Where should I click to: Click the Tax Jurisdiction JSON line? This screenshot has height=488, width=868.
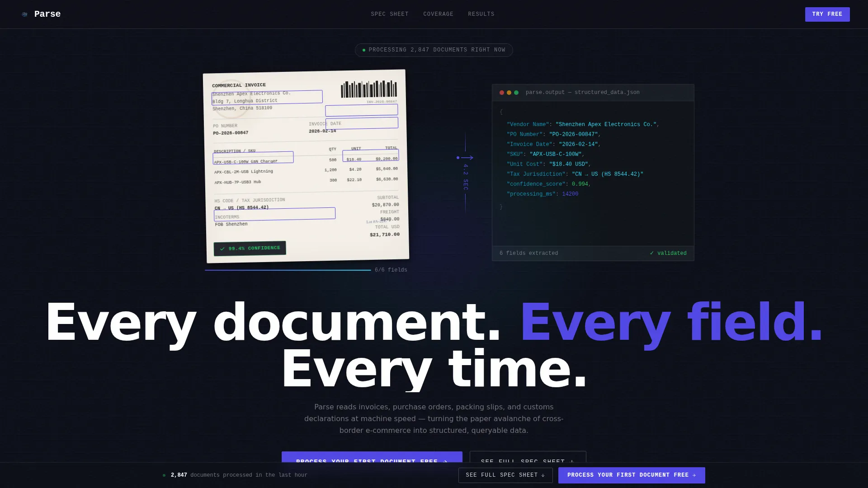tap(575, 174)
